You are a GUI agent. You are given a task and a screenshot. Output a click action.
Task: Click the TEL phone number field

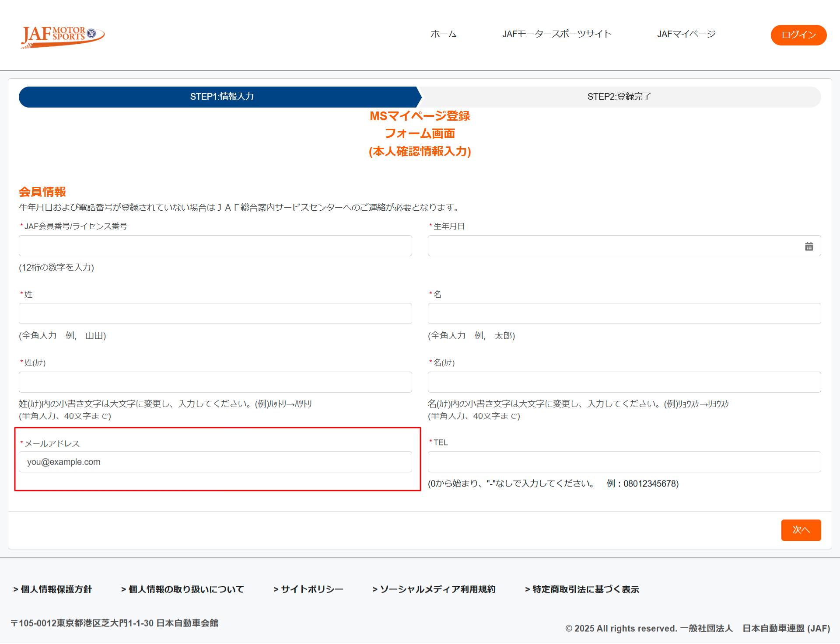(624, 462)
